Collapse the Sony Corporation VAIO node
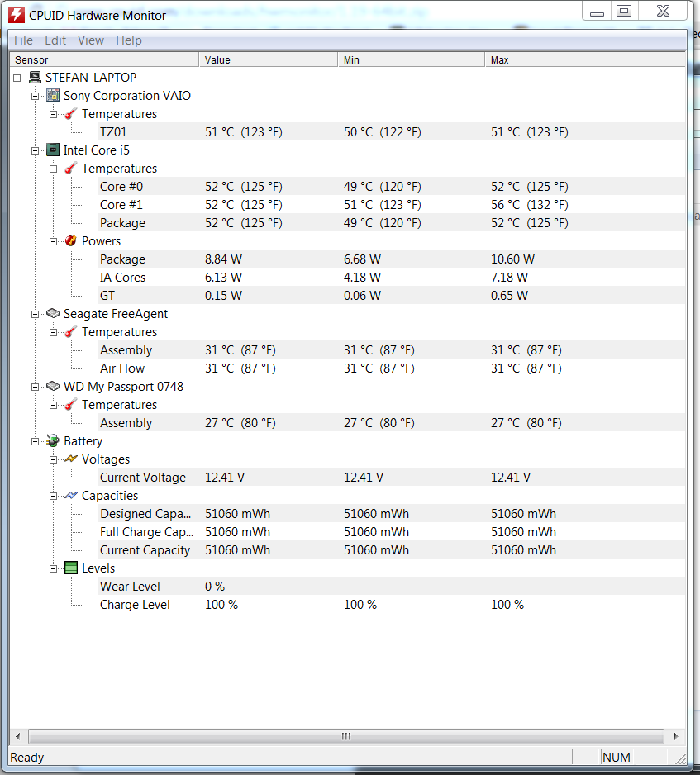Image resolution: width=700 pixels, height=775 pixels. (35, 97)
